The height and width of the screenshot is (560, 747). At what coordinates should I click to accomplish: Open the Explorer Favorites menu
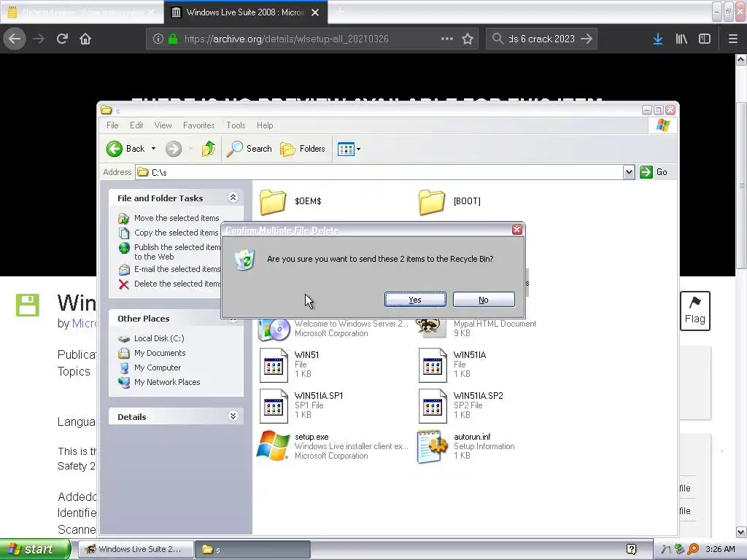click(x=198, y=125)
